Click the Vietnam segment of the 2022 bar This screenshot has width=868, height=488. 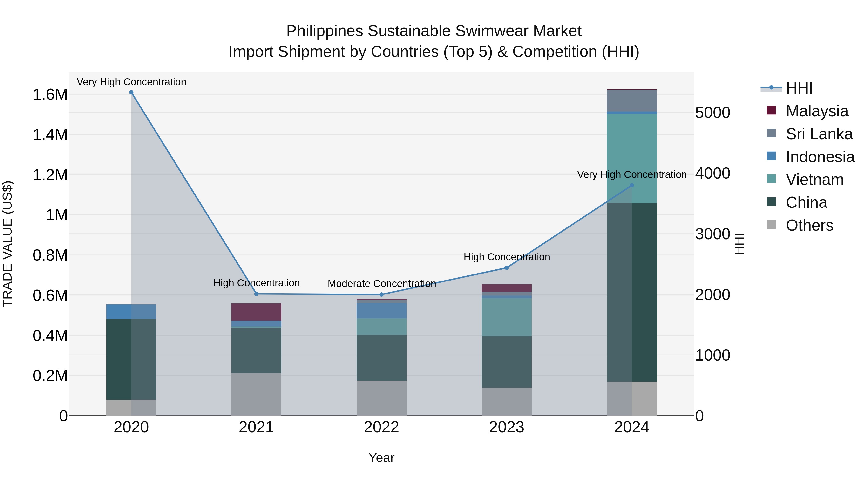point(381,327)
